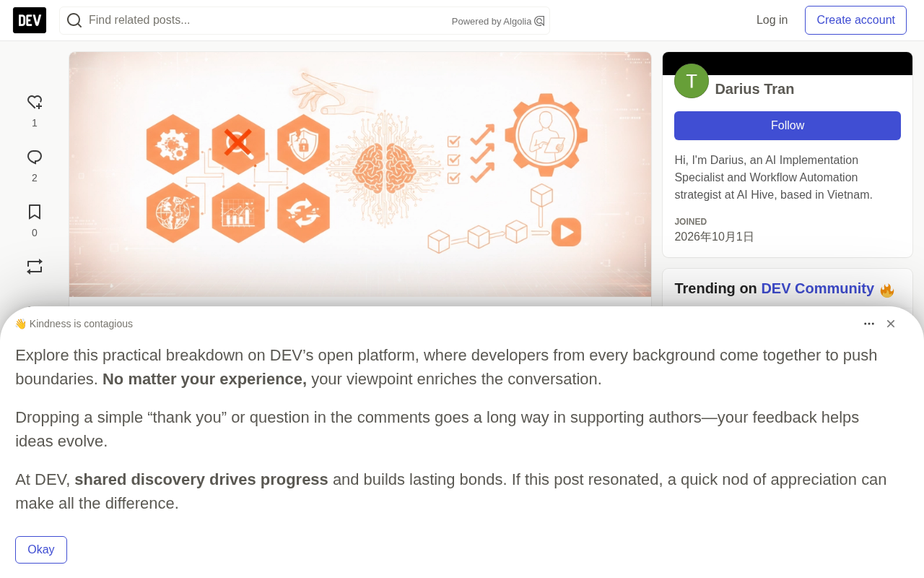
Task: Jump to comments via speech bubble icon
Action: point(35,158)
